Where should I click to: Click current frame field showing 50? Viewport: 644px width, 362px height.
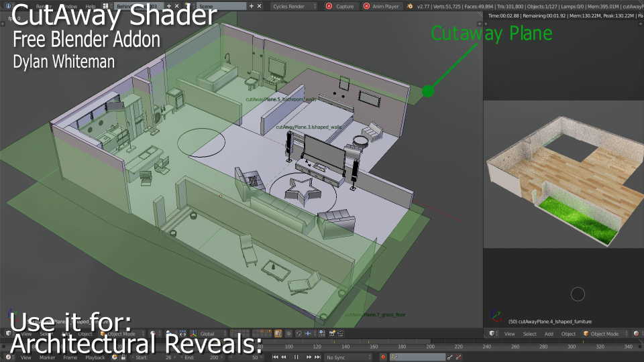click(247, 357)
